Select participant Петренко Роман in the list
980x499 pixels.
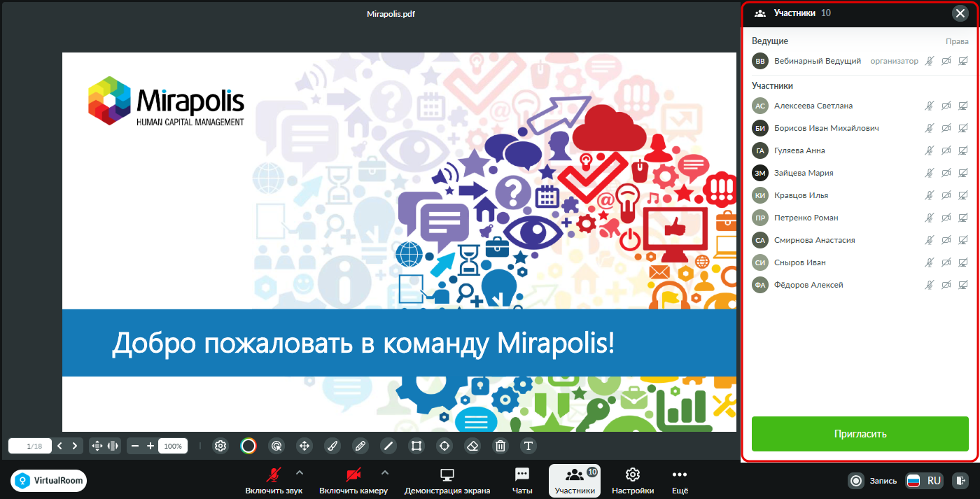(860, 218)
